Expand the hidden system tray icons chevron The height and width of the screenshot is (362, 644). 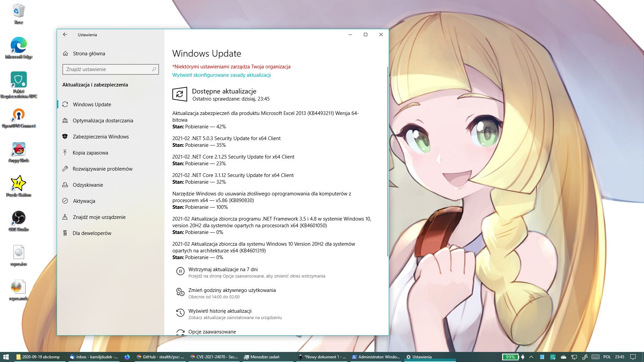531,357
